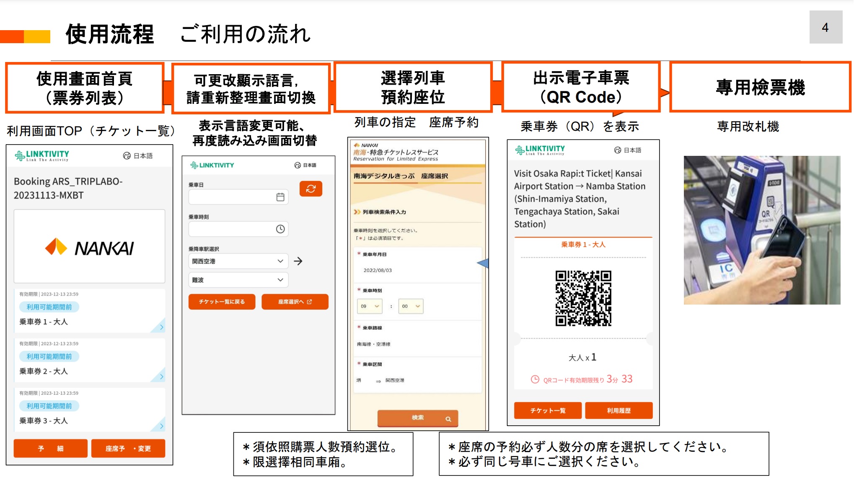Open the 乗車券 2 - 大人 chevron arrow
Screen dimensions: 854x504
[x=161, y=377]
